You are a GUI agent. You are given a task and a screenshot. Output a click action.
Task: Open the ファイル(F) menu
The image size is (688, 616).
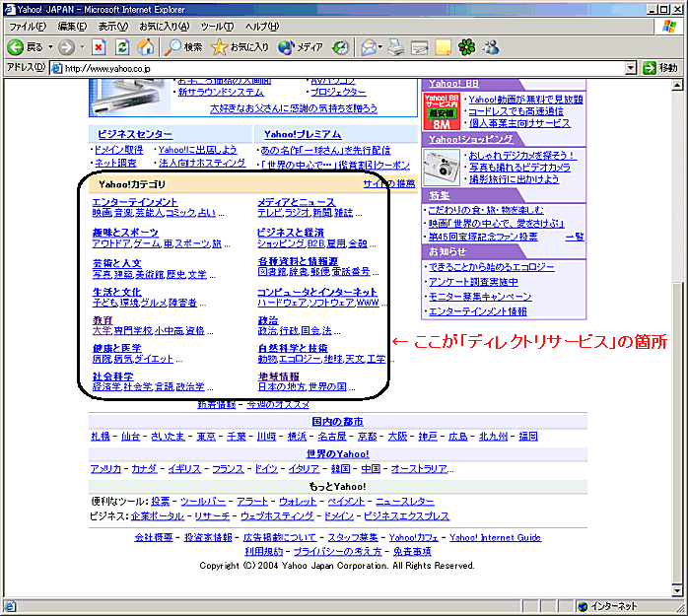(28, 27)
